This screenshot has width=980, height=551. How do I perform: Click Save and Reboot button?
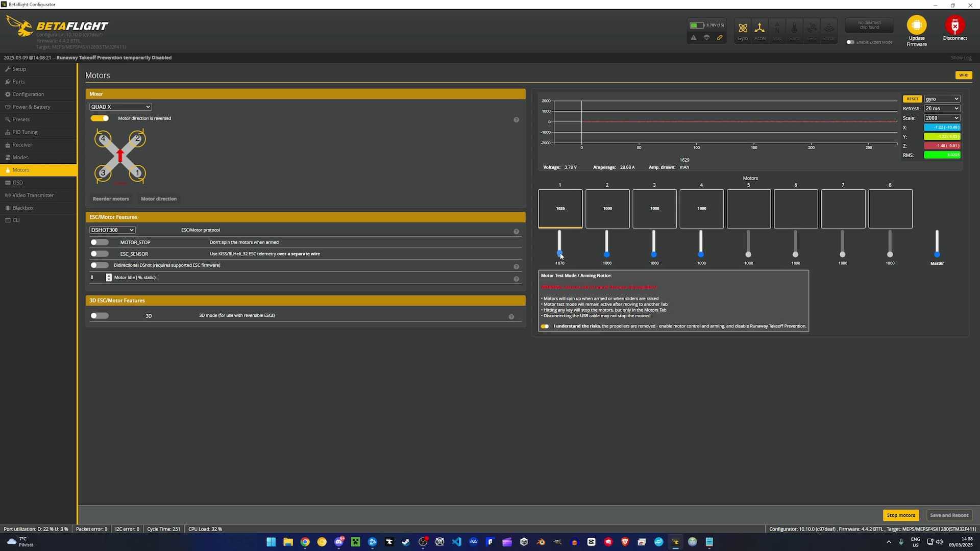[949, 515]
